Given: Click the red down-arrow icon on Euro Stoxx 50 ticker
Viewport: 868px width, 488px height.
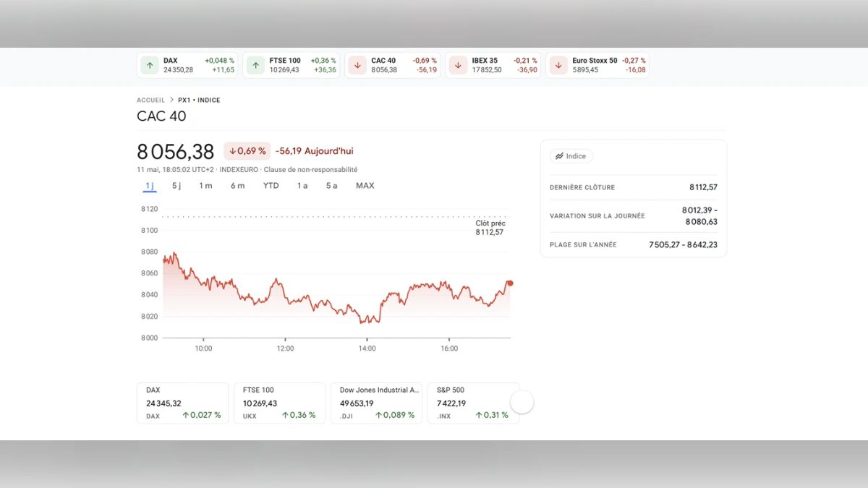Looking at the screenshot, I should click(x=558, y=65).
